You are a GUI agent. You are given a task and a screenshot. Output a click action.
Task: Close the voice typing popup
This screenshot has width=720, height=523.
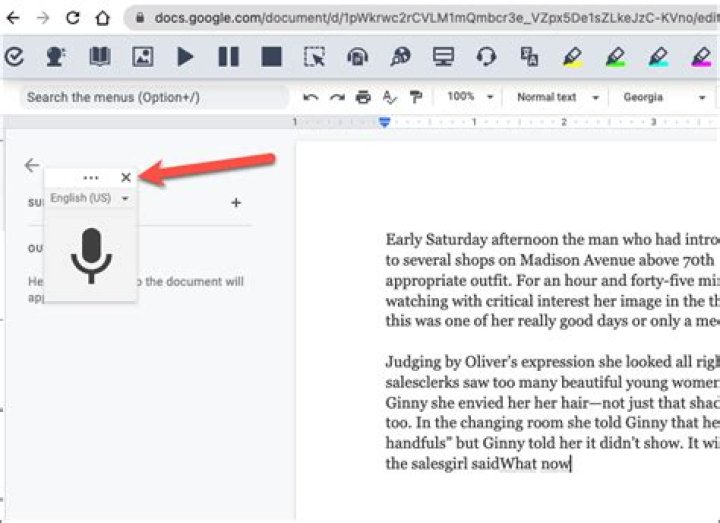[x=126, y=177]
